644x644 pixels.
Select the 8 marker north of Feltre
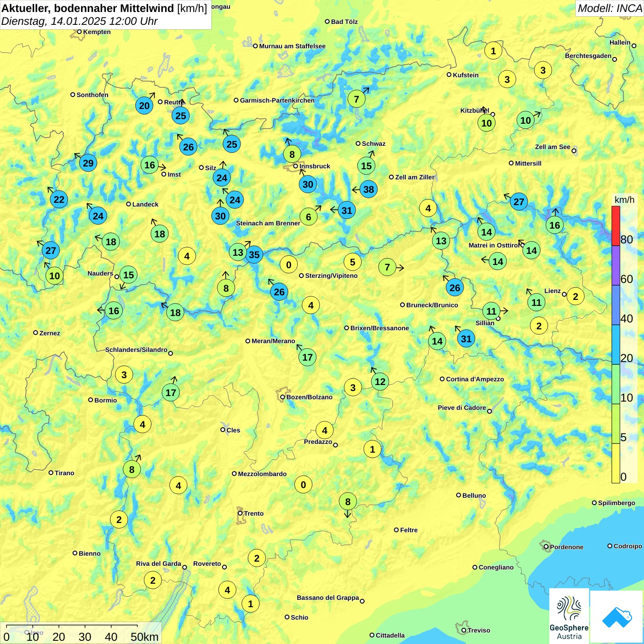(348, 501)
